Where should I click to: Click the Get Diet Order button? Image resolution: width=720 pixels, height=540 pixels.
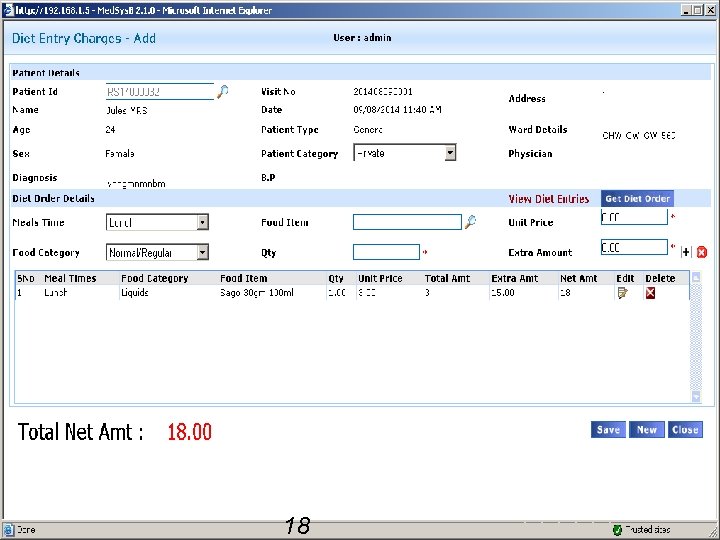637,198
